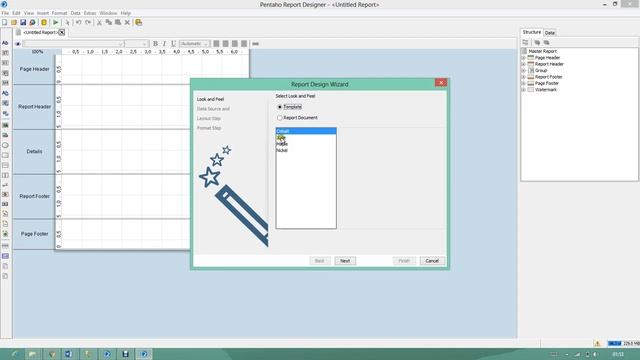Expand Group node in Structure tree
The width and height of the screenshot is (640, 360).
click(524, 71)
